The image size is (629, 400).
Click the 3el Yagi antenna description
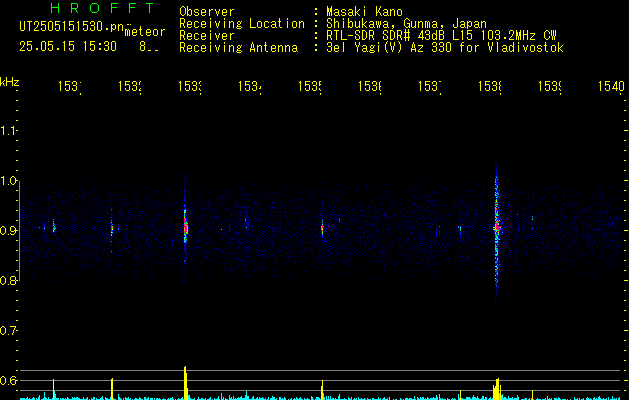[445, 48]
